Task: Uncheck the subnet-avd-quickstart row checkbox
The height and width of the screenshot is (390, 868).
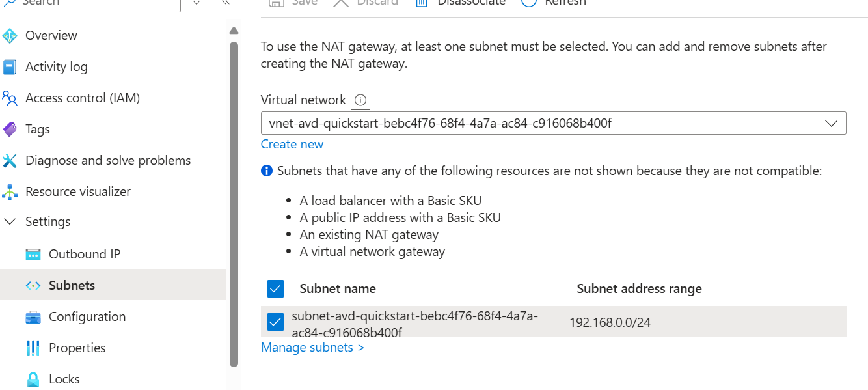Action: (x=275, y=322)
